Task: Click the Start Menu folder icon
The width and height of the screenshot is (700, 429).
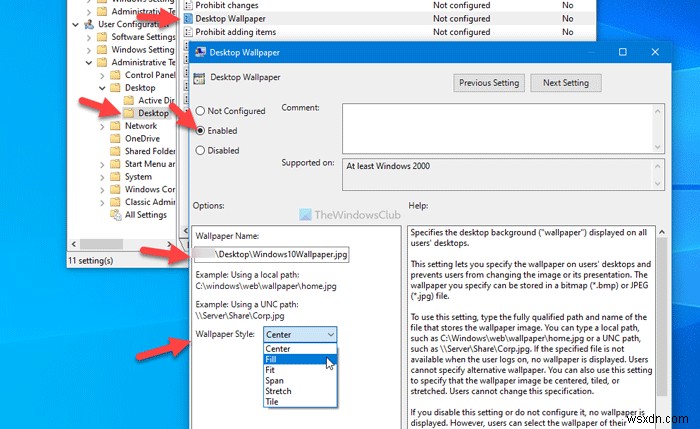Action: coord(116,164)
